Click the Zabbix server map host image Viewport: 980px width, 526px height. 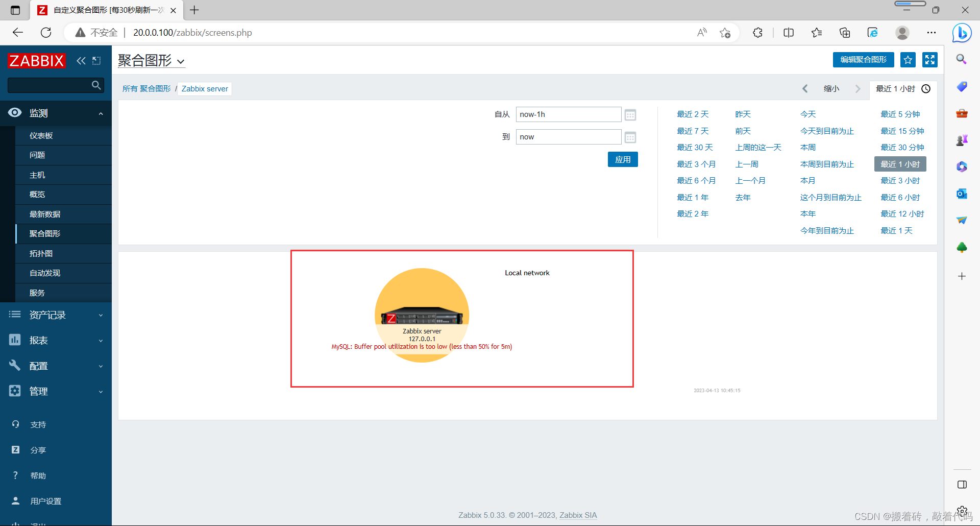point(422,315)
